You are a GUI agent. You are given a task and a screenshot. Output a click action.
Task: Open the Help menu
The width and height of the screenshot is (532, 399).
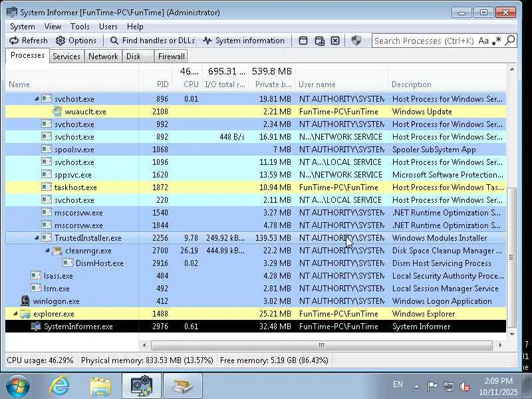(x=135, y=27)
